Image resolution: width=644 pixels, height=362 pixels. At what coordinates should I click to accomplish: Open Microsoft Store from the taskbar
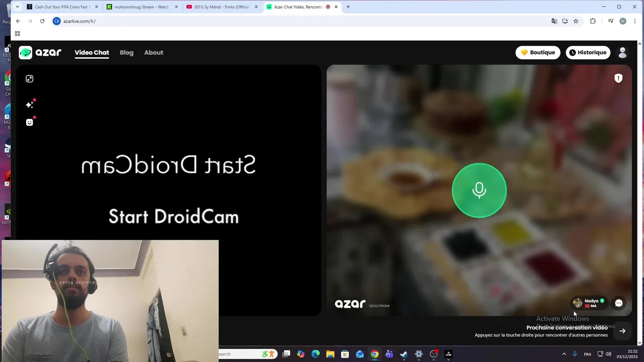point(345,354)
